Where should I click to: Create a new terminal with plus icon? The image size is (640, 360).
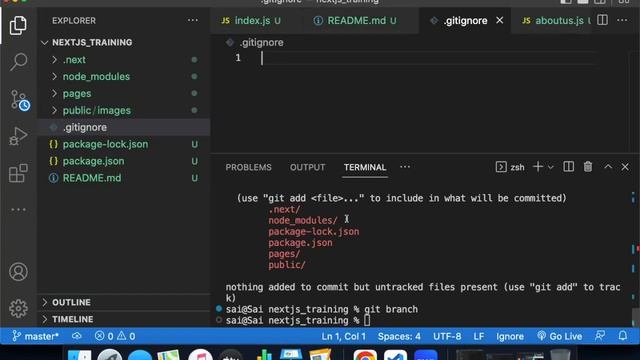[538, 167]
